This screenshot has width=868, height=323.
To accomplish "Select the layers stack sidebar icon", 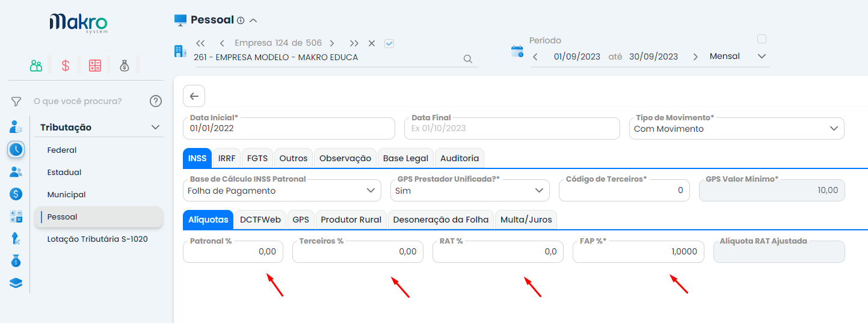I will 16,283.
